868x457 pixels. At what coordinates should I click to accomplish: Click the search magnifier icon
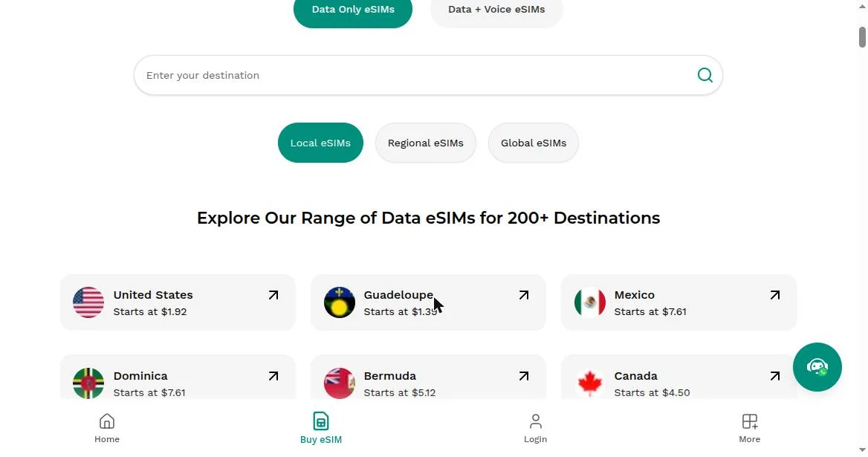click(x=705, y=75)
